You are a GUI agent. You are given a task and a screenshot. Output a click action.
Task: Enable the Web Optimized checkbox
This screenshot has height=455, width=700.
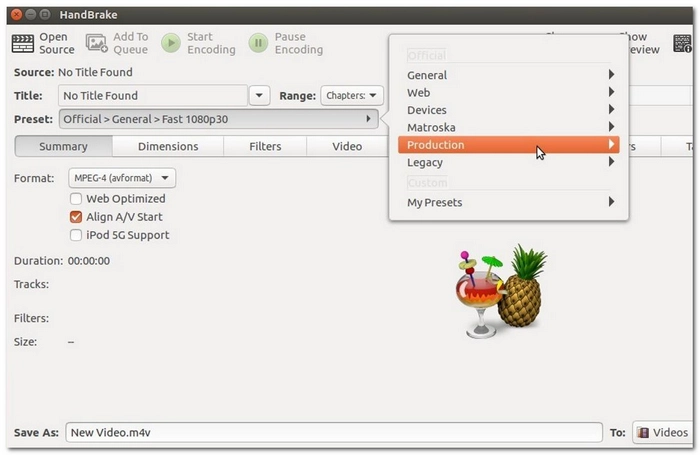tap(76, 199)
